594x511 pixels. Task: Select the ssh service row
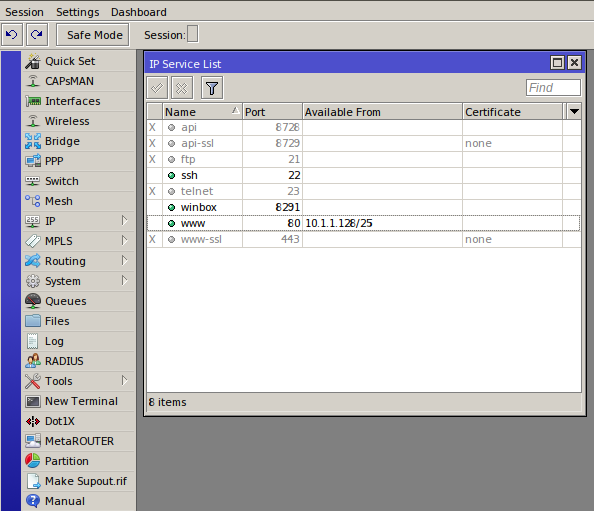tap(364, 175)
